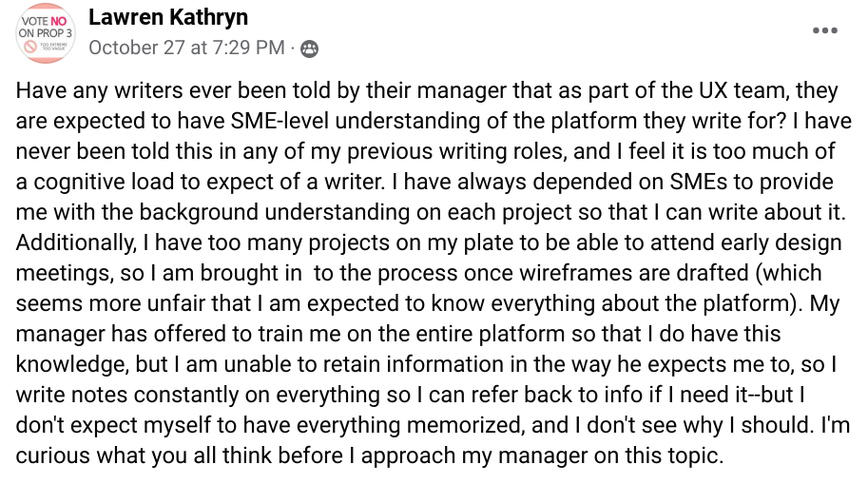Click the word "SME-level" in the post
868x484 pixels.
(280, 121)
